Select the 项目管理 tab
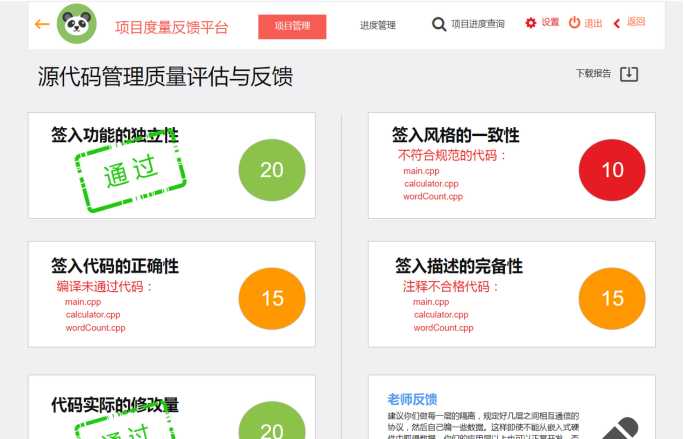 [292, 27]
